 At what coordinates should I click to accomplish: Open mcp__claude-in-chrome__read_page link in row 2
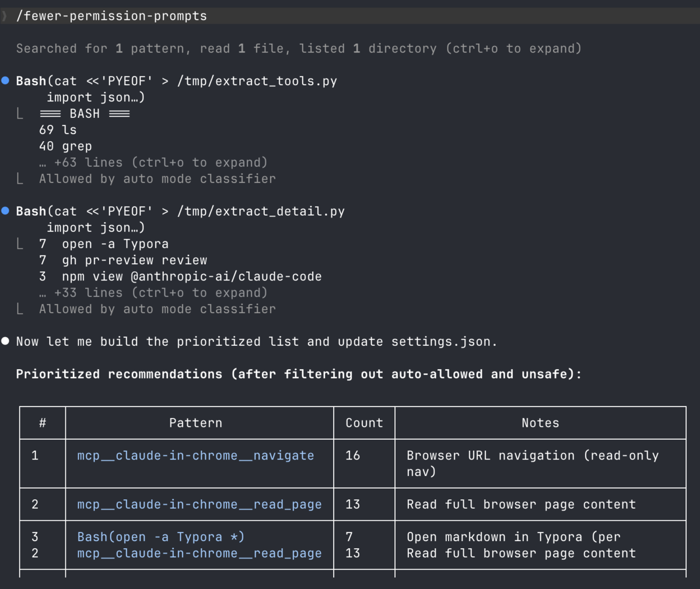click(199, 504)
